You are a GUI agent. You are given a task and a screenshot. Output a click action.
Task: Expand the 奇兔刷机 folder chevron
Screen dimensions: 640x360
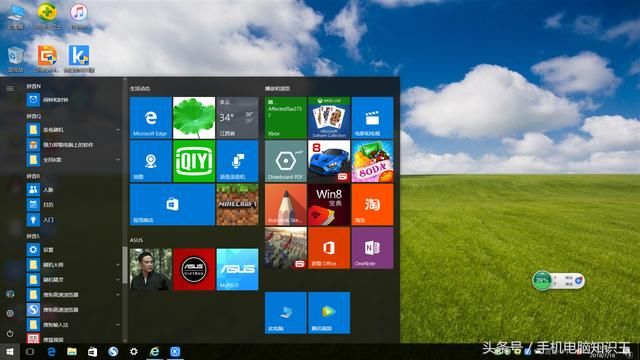click(x=118, y=130)
